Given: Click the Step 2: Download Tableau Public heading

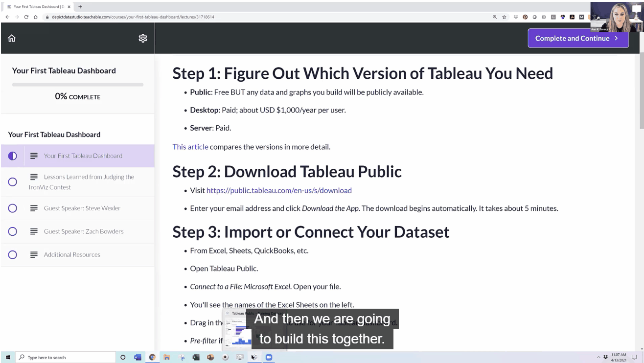Looking at the screenshot, I should pos(287,171).
